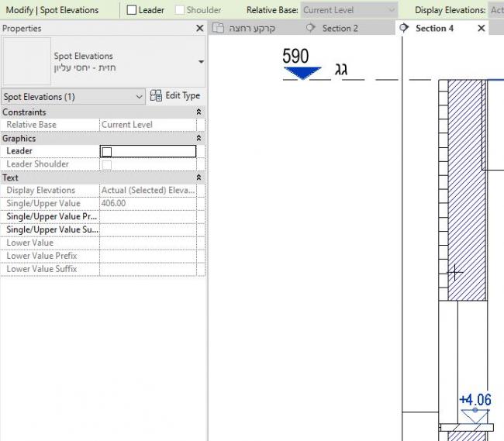
Task: Open the Spot Elevations (1) filter dropdown
Action: [x=140, y=97]
